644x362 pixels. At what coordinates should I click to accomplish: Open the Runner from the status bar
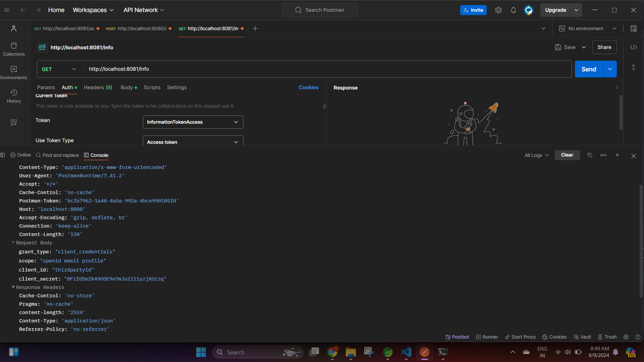pyautogui.click(x=487, y=337)
